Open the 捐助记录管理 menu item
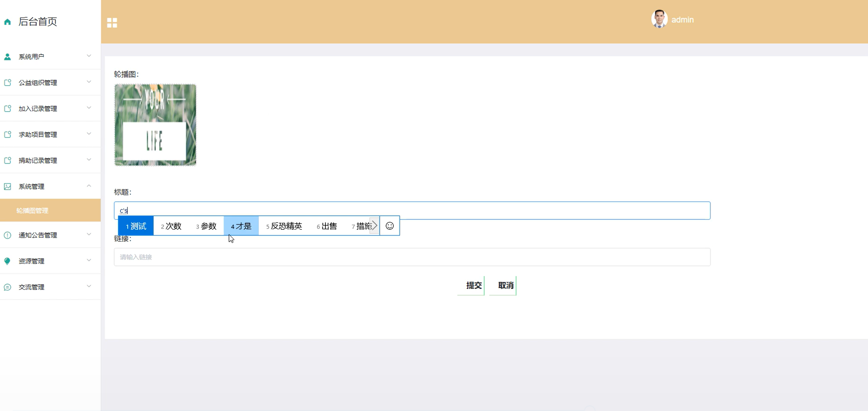Image resolution: width=868 pixels, height=411 pixels. pyautogui.click(x=38, y=160)
